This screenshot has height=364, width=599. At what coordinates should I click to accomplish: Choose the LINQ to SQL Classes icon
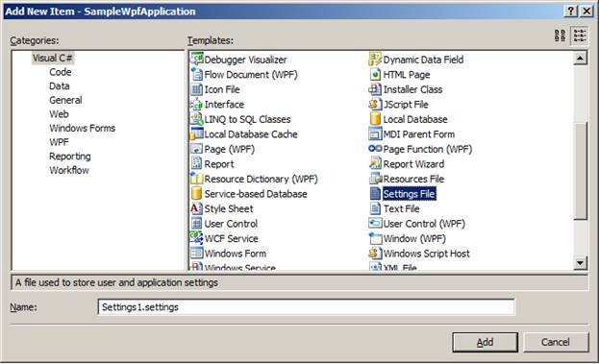pyautogui.click(x=196, y=119)
